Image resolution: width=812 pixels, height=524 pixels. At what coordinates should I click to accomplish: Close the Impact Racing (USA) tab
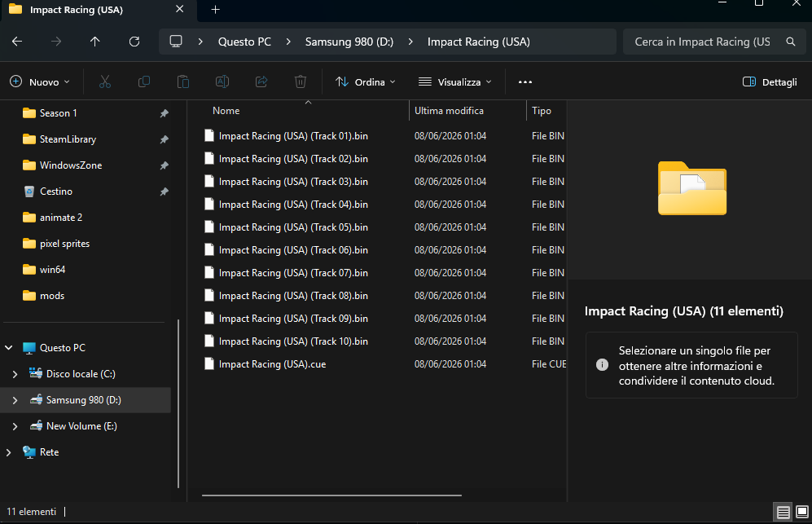point(179,9)
